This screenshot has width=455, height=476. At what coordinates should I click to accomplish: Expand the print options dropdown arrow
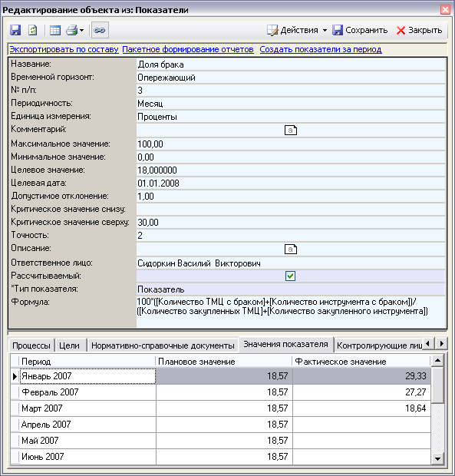coord(81,31)
